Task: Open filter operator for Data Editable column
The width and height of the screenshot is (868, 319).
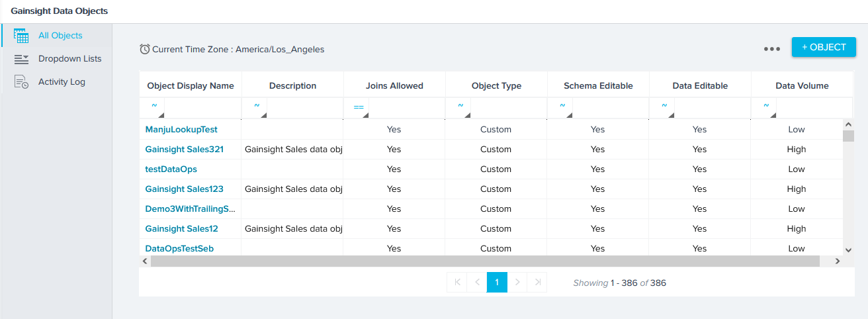Action: click(664, 109)
